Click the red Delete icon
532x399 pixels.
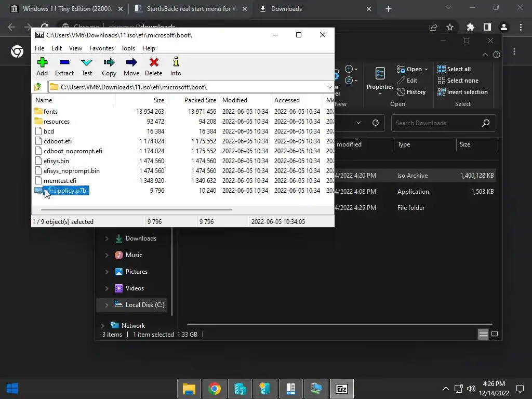click(x=154, y=67)
